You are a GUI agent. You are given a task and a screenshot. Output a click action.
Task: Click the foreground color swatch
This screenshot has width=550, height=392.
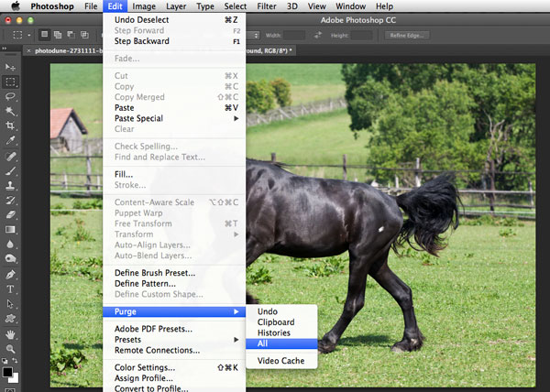(x=7, y=373)
